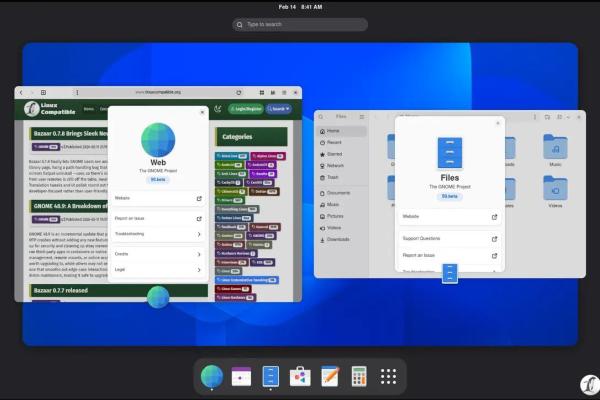
Task: Activate the Web window thumbnail
Action: coord(158,194)
